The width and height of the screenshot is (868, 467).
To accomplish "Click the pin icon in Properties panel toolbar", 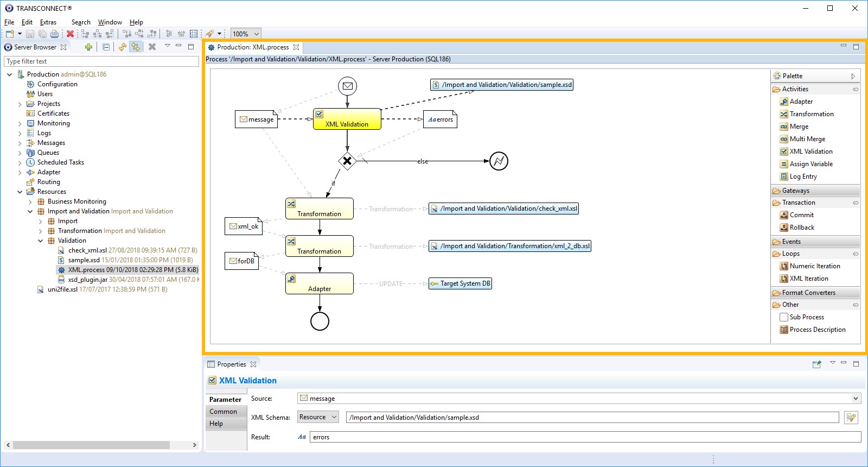I will [816, 364].
